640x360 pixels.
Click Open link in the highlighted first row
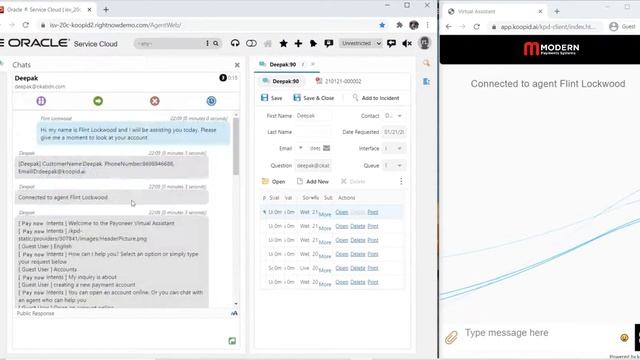tap(342, 212)
